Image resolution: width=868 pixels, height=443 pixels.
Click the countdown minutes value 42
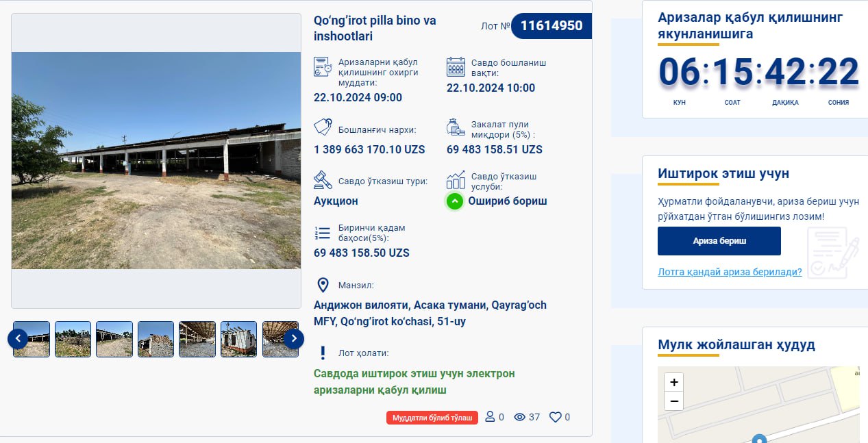tap(785, 73)
